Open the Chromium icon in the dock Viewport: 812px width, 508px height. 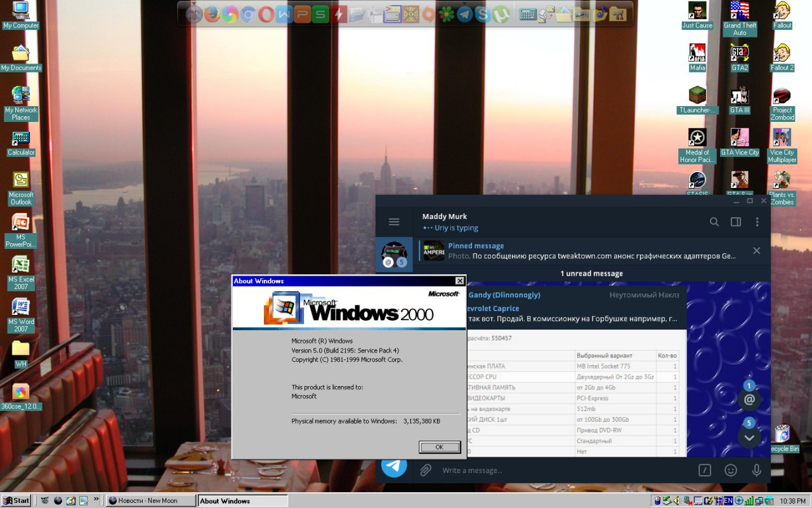pos(248,14)
